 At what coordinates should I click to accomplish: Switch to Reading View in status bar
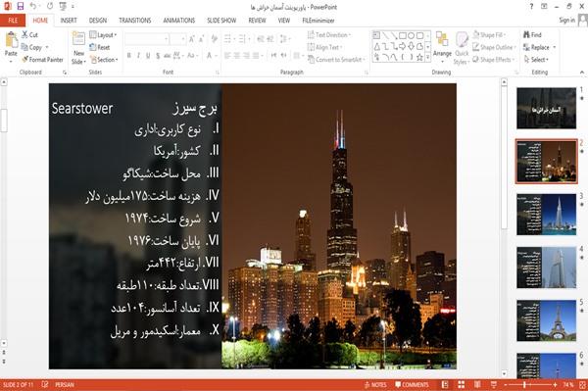point(477,384)
